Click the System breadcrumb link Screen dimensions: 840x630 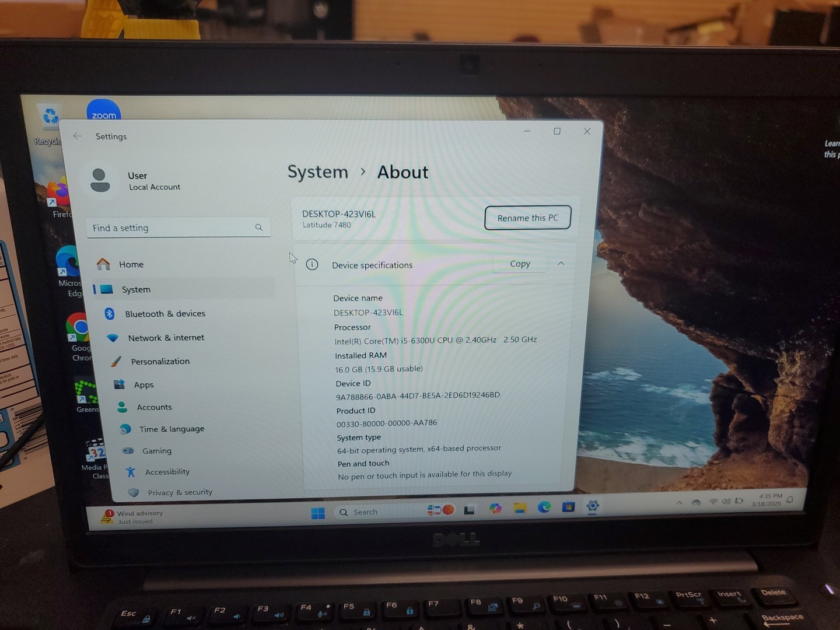click(x=318, y=172)
